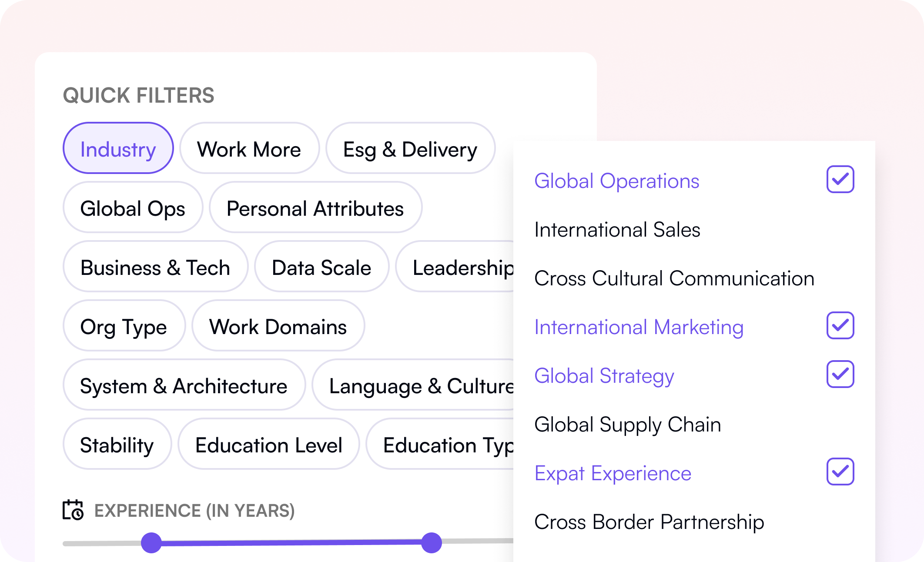Select International Sales in the dropdown list

tap(617, 230)
